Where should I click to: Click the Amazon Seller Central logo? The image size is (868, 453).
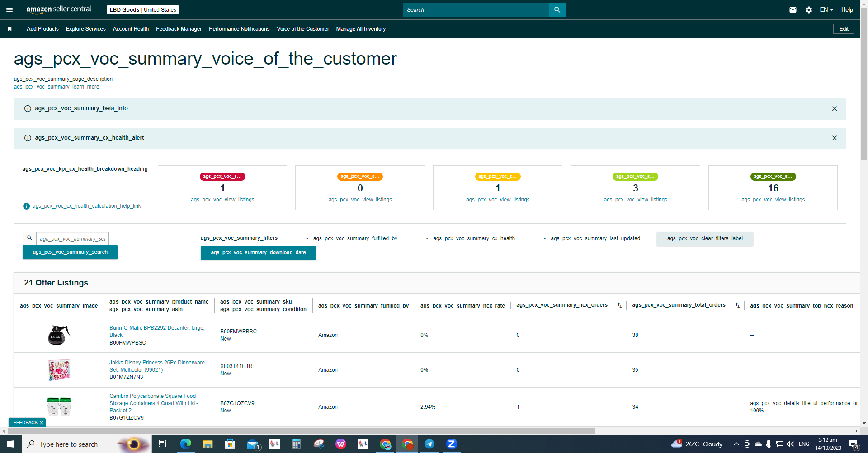click(x=59, y=9)
